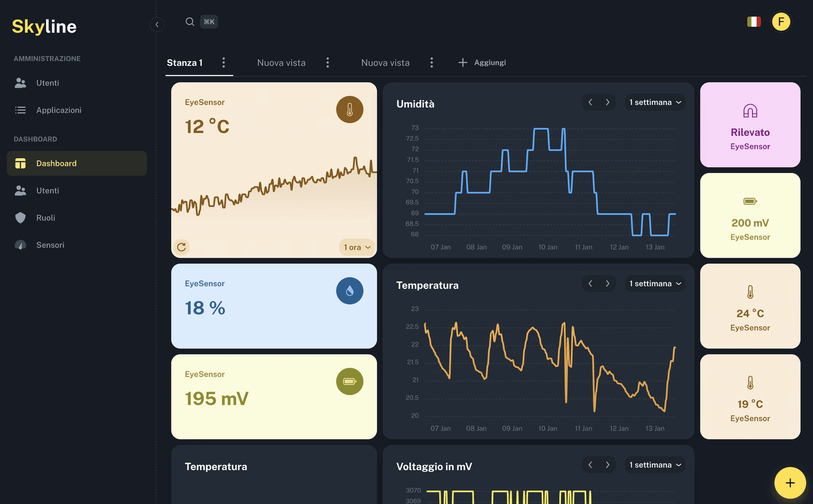
Task: Navigate back a week on the Temperatura chart
Action: pos(590,284)
